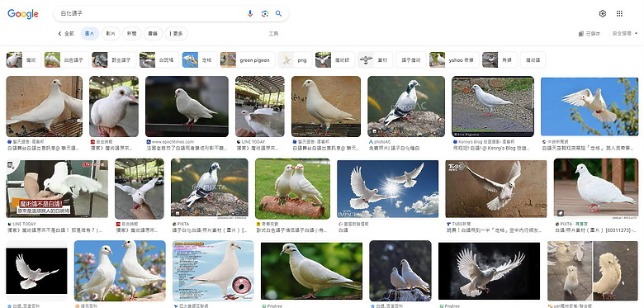Click the badge on the wooden-deck pigeon photo
The width and height of the screenshot is (644, 308).
click(561, 213)
